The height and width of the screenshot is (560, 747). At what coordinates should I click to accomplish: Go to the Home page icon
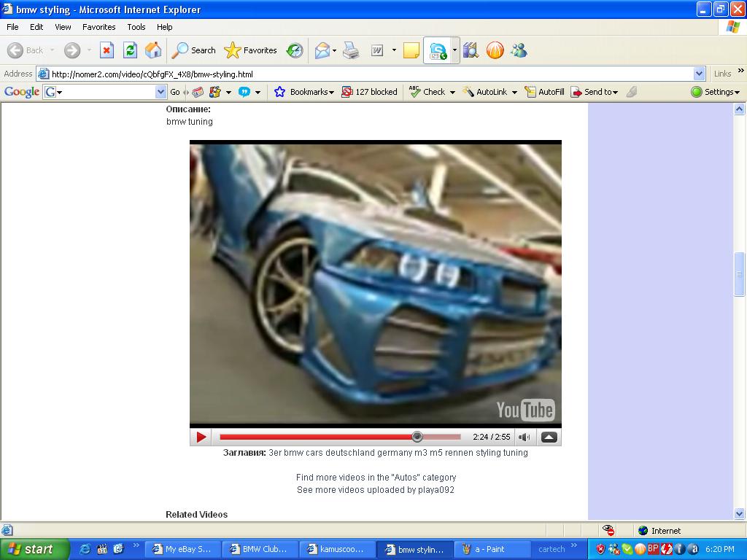(153, 50)
